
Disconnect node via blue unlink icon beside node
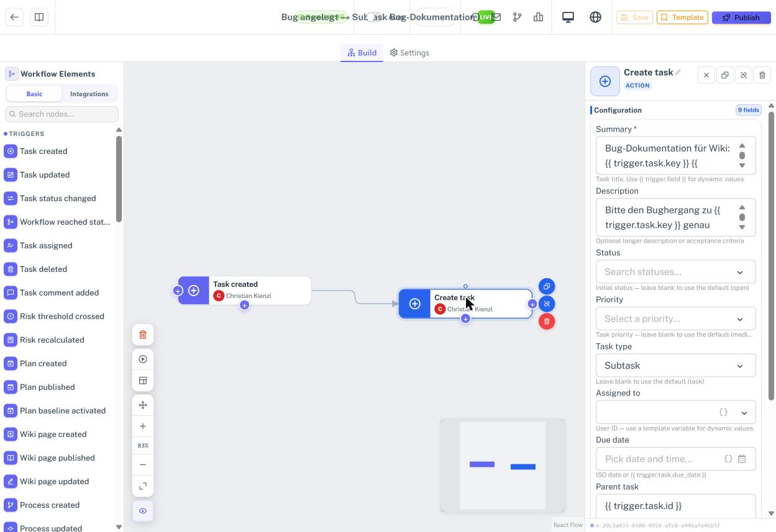(547, 304)
